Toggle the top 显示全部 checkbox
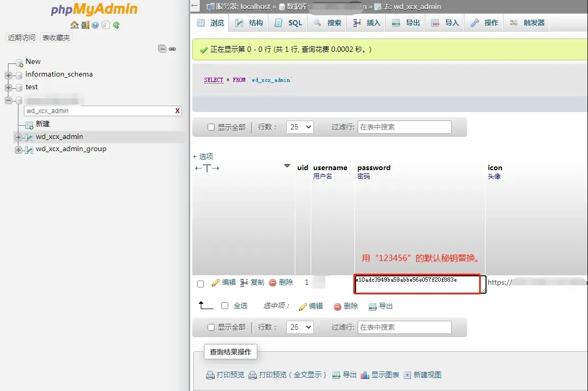The image size is (588, 391). coord(211,127)
